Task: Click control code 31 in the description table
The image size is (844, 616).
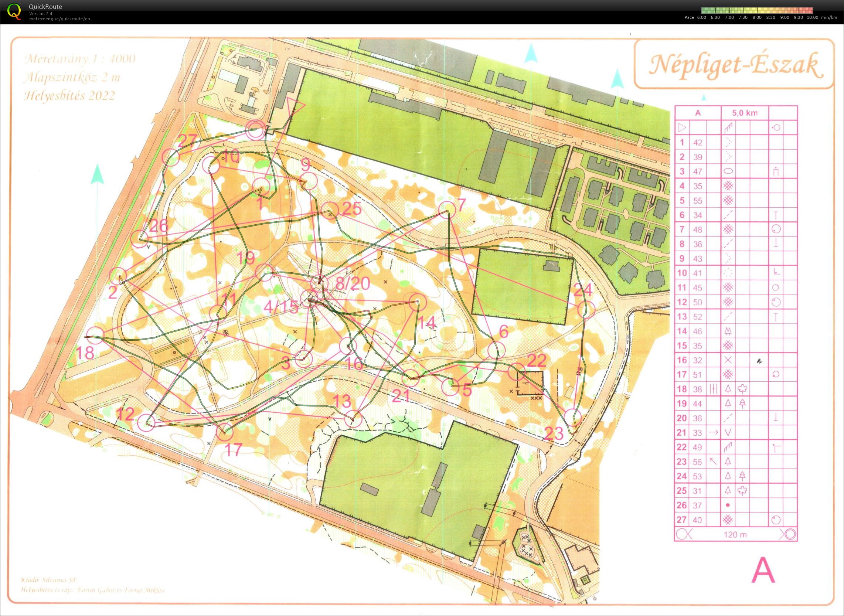Action: (698, 491)
